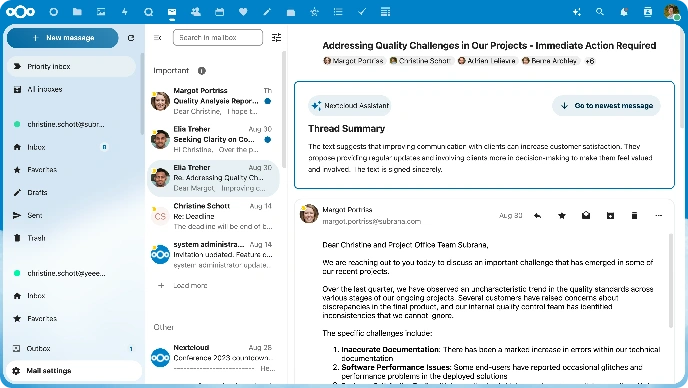Open the Calendar app icon
Image resolution: width=688 pixels, height=388 pixels.
(x=219, y=12)
